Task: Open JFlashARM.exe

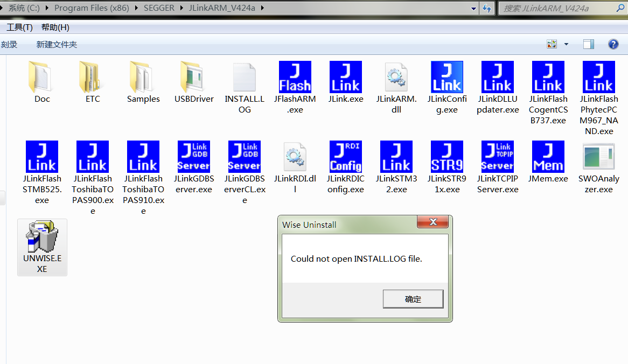Action: coord(295,77)
